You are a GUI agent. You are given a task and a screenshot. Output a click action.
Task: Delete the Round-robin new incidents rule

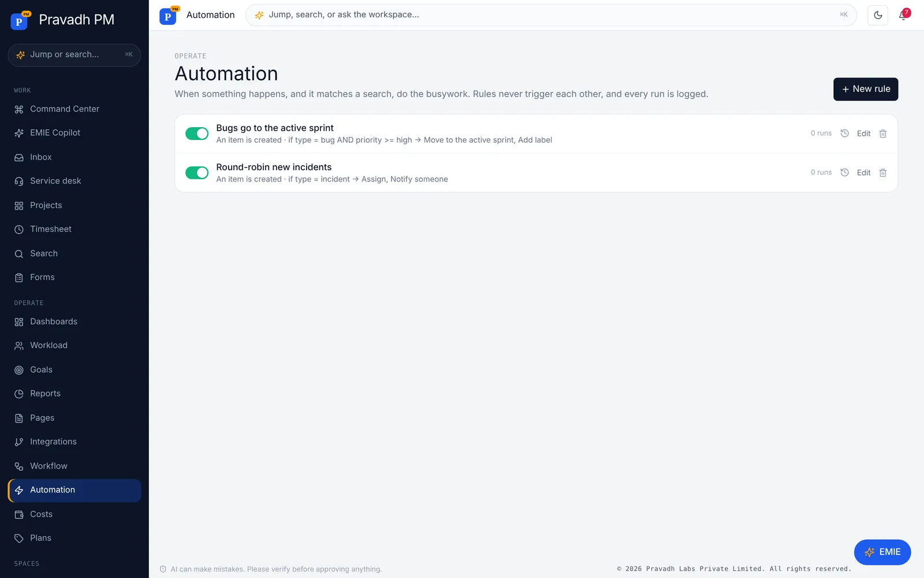coord(883,173)
